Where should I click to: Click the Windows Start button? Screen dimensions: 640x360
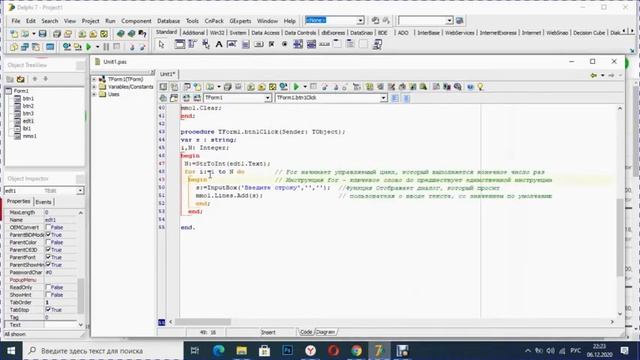coord(11,351)
